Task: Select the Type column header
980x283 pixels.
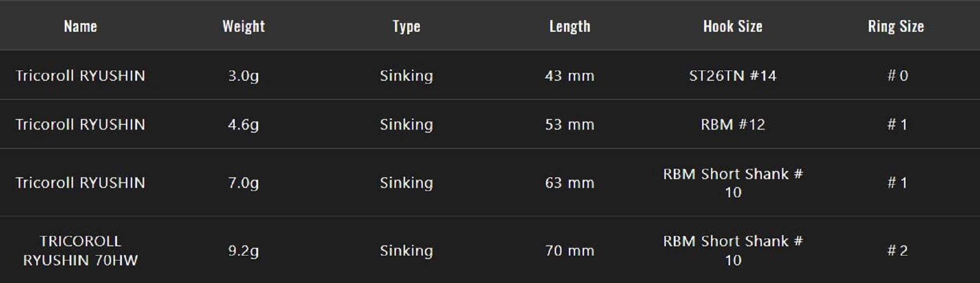Action: point(406,26)
